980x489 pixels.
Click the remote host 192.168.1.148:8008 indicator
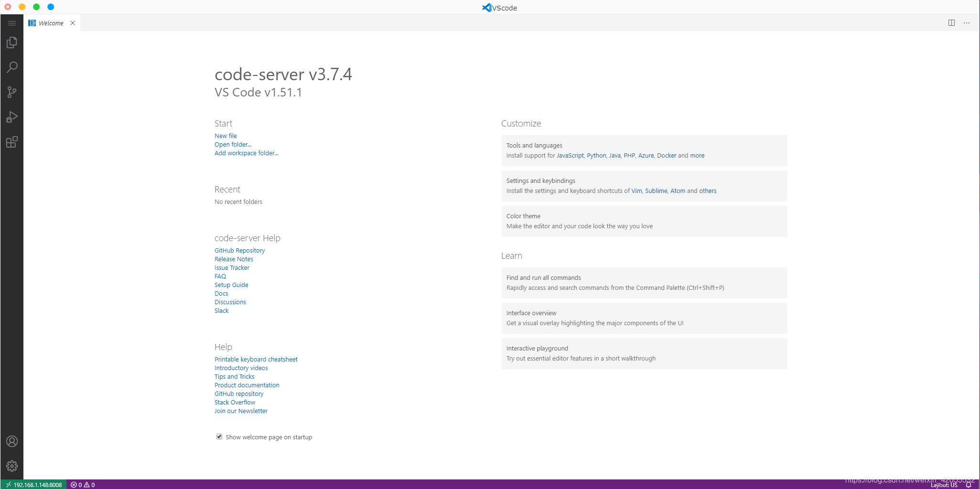pos(33,485)
